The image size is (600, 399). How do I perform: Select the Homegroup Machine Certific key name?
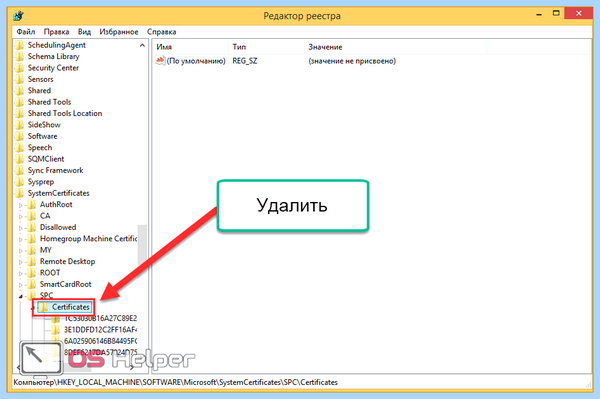coord(88,239)
